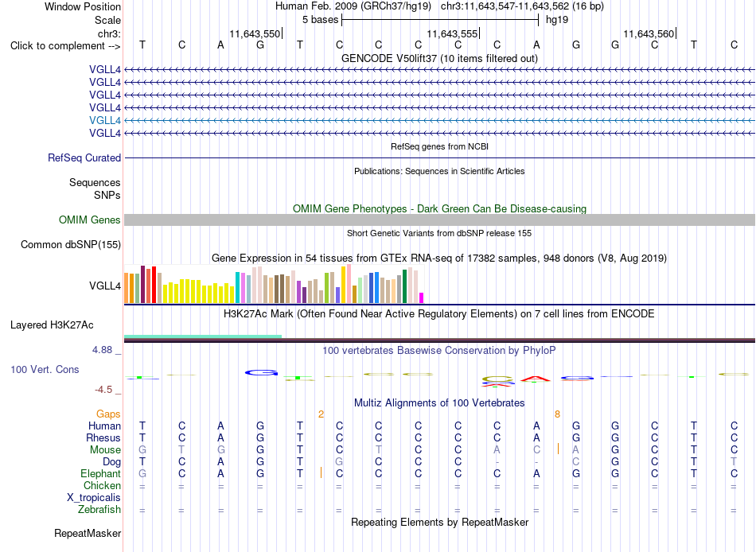Click the Zebrafish species row label
Viewport: 756px width, 552px height.
99,510
